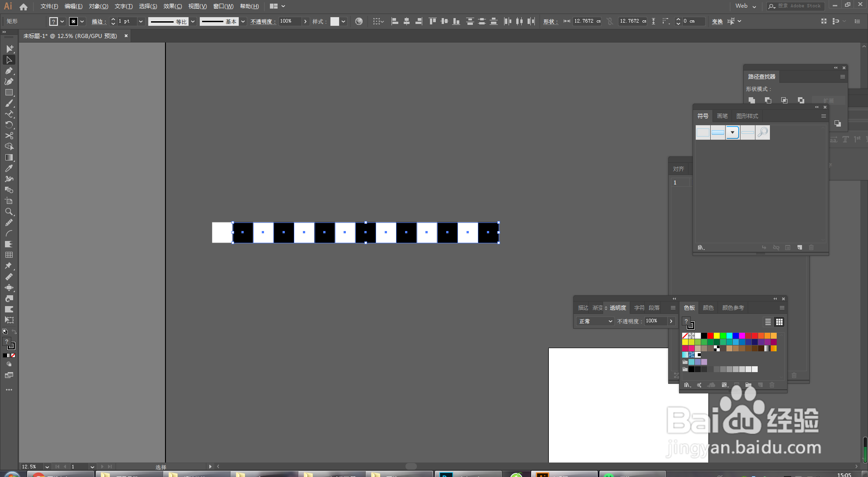Image resolution: width=868 pixels, height=477 pixels.
Task: Open 文件(F) menu
Action: (x=49, y=6)
